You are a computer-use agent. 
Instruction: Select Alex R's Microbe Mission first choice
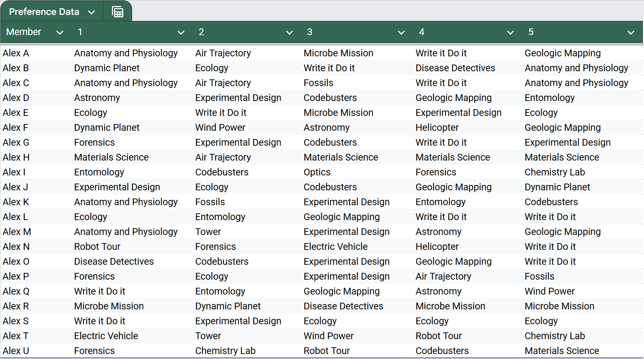point(109,306)
